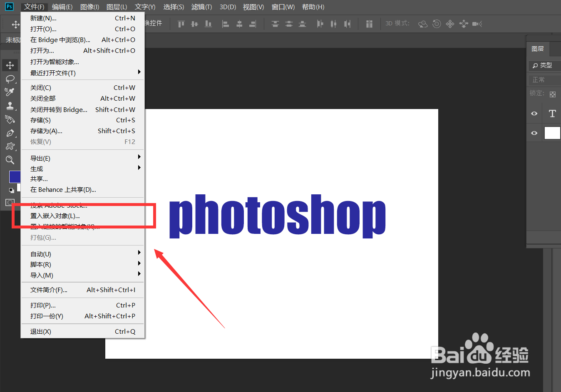The height and width of the screenshot is (392, 561).
Task: Expand the 导入(M) submenu arrow
Action: click(x=139, y=274)
